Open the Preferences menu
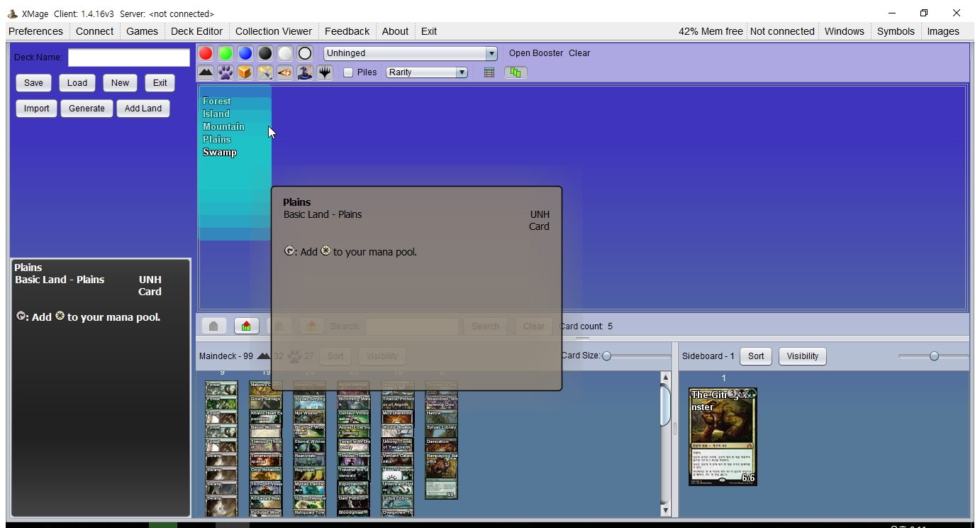The height and width of the screenshot is (528, 980). click(35, 31)
